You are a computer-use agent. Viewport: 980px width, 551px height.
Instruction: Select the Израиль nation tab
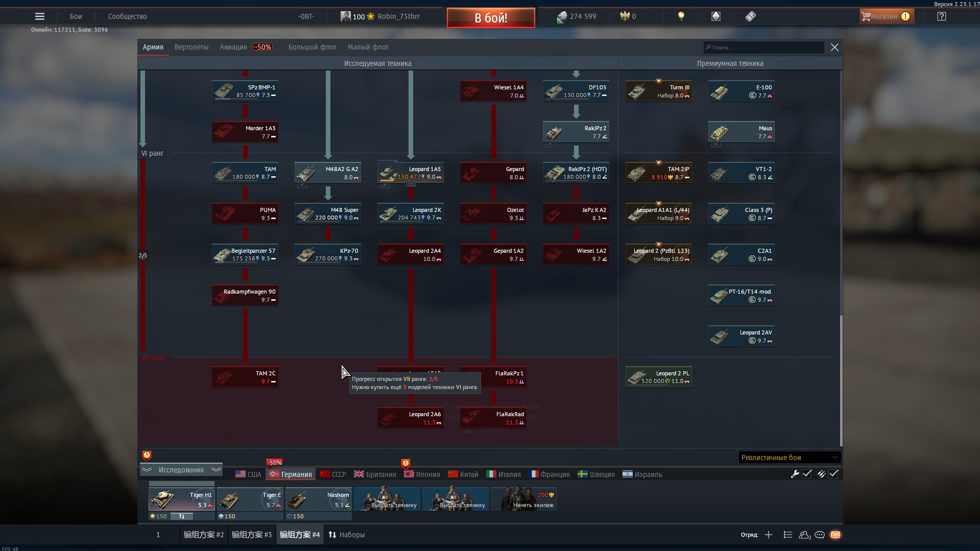coord(642,474)
